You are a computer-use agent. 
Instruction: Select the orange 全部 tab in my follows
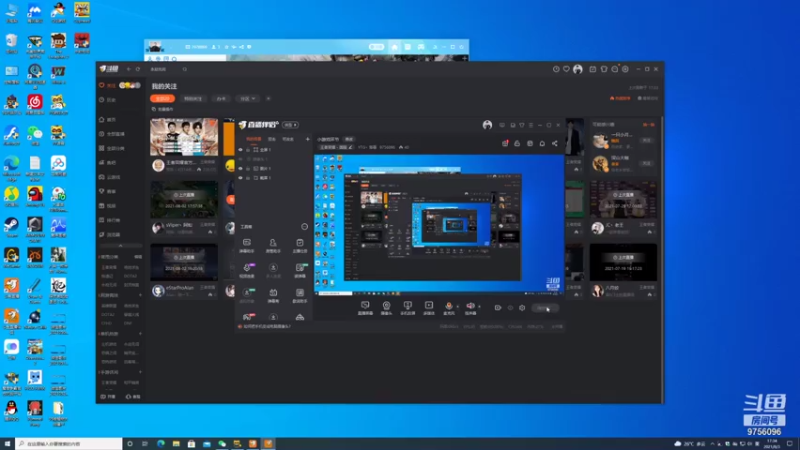[x=163, y=98]
